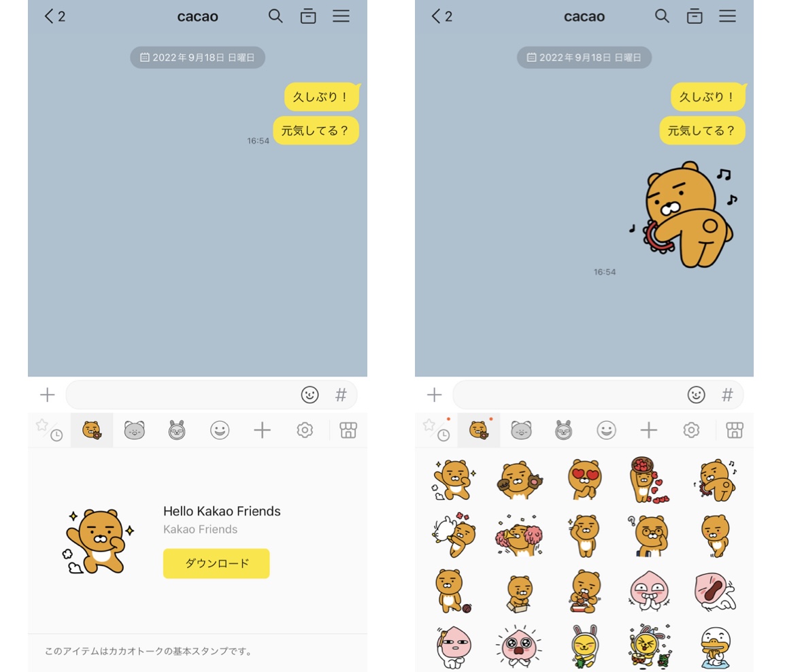Switch to favorites and recent stickers tab on left
Viewport: 785px width, 672px height.
point(49,430)
